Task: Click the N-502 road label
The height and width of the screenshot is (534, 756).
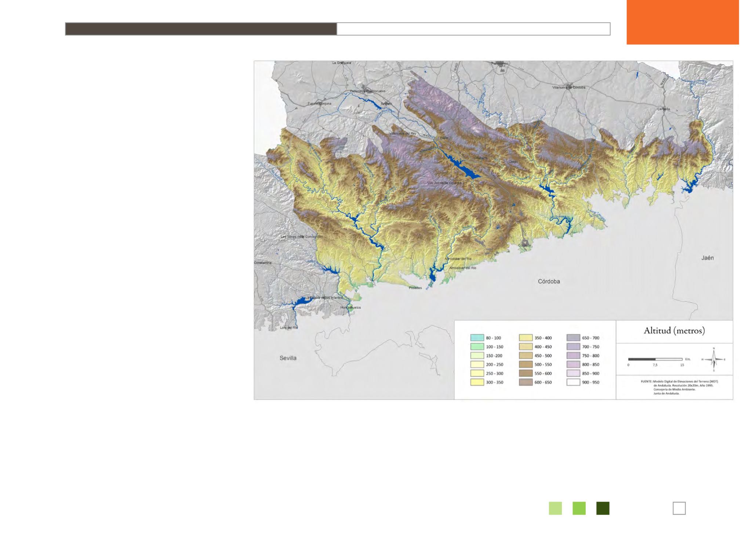Action: 456,67
